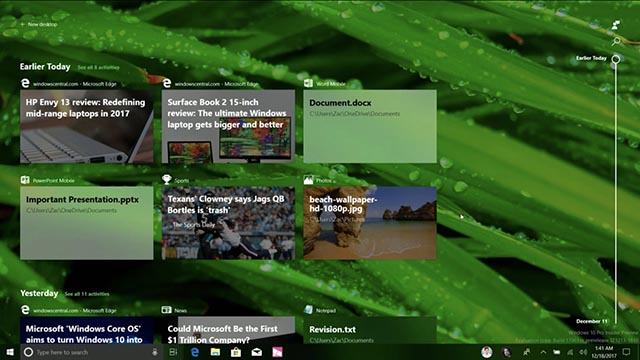The height and width of the screenshot is (360, 640).
Task: Click 'See all 11 activities' for Yesterday
Action: (87, 294)
